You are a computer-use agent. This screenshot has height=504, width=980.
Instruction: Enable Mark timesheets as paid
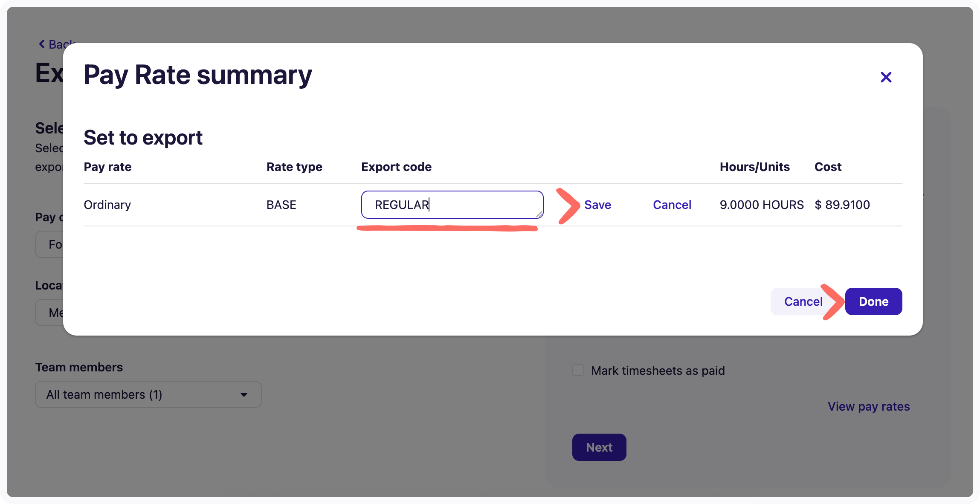click(578, 370)
